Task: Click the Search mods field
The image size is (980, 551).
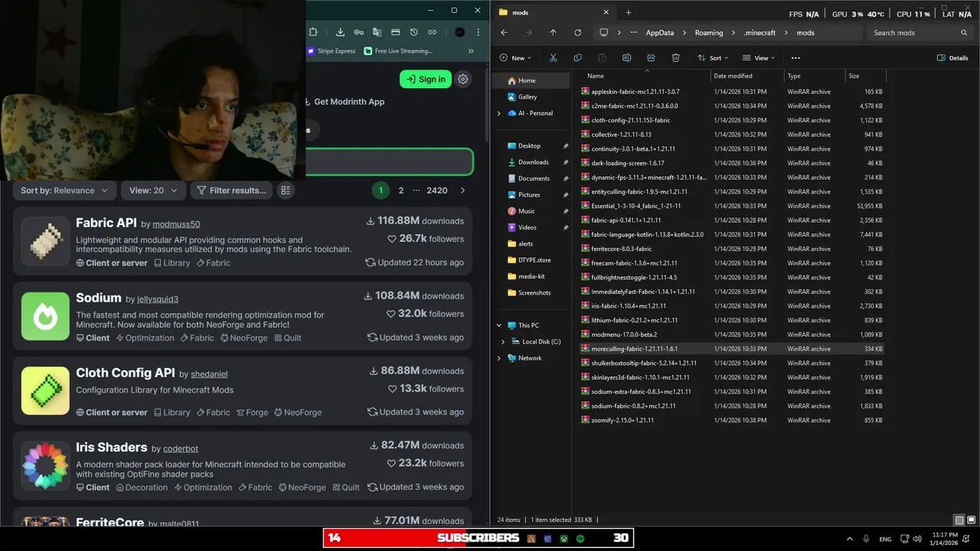Action: (920, 33)
